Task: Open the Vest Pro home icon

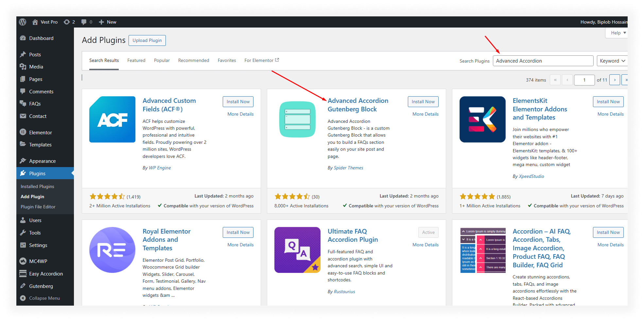Action: point(35,22)
